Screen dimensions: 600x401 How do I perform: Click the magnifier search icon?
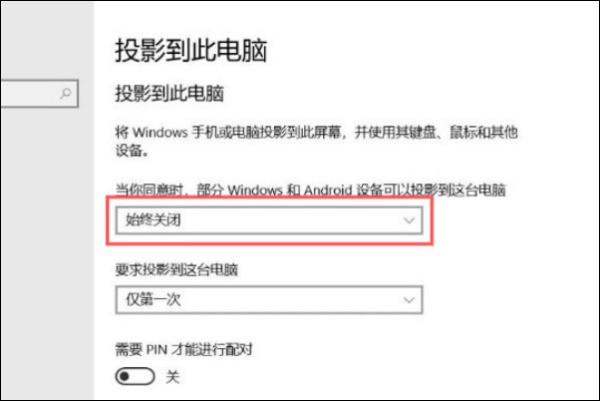(66, 93)
